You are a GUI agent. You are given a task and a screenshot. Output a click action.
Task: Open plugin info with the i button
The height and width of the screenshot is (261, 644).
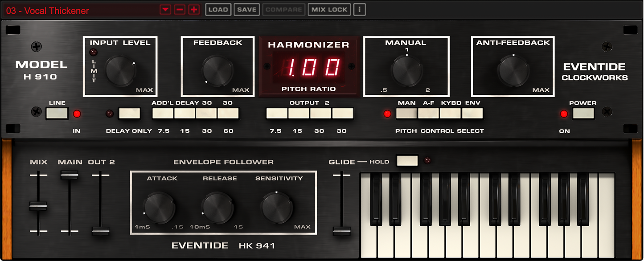(359, 9)
